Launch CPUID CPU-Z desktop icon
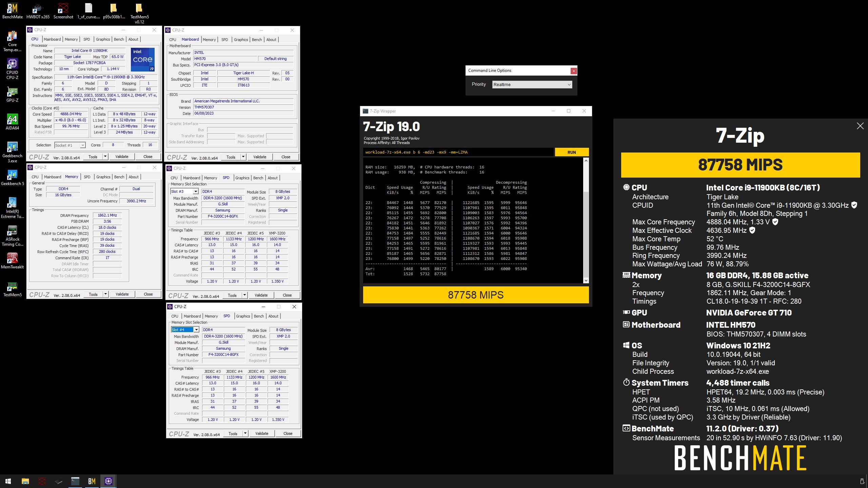The image size is (868, 488). click(13, 69)
